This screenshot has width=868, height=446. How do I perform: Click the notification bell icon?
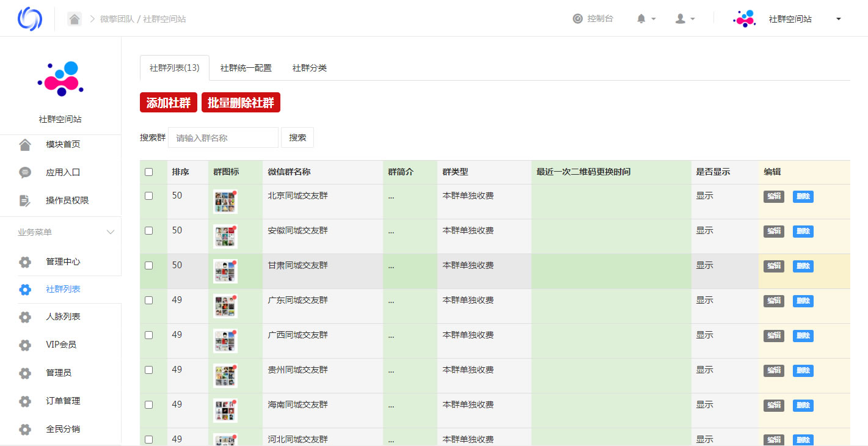pos(641,19)
